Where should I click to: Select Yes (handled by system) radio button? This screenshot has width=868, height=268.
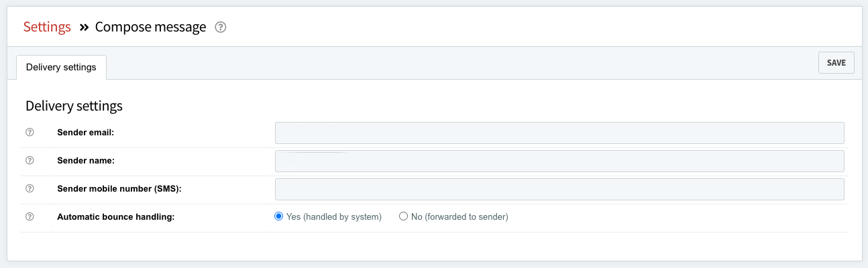coord(279,216)
